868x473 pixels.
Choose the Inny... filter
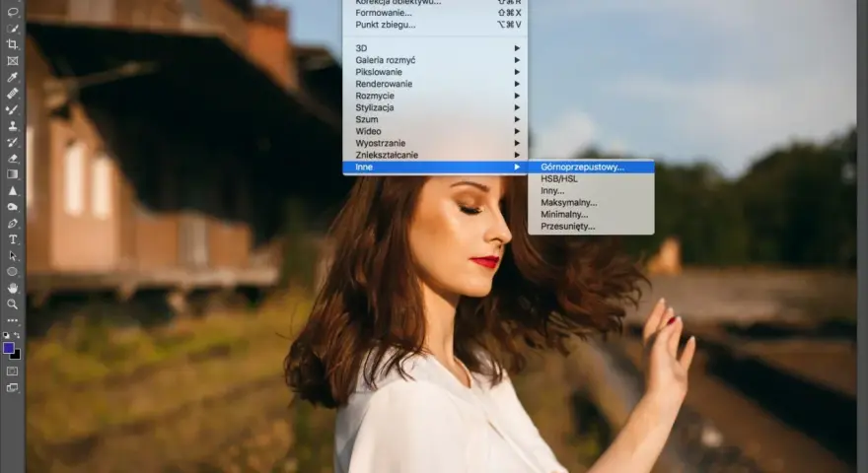(591, 191)
